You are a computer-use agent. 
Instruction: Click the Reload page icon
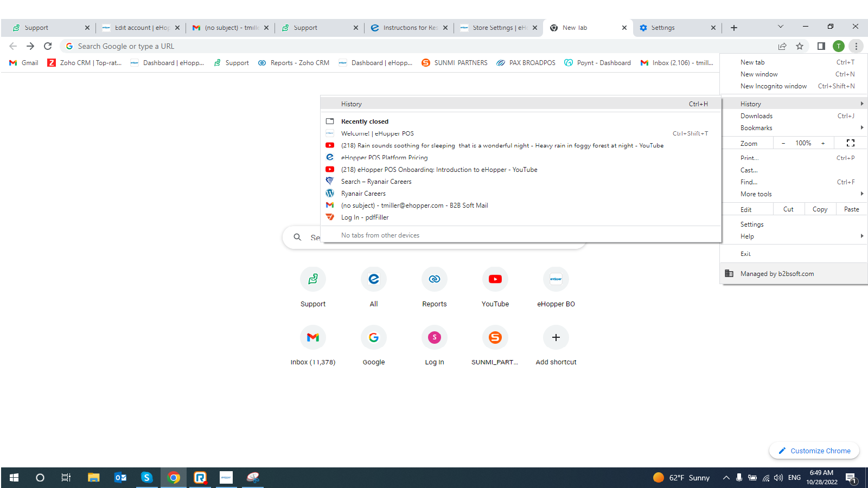coord(48,46)
